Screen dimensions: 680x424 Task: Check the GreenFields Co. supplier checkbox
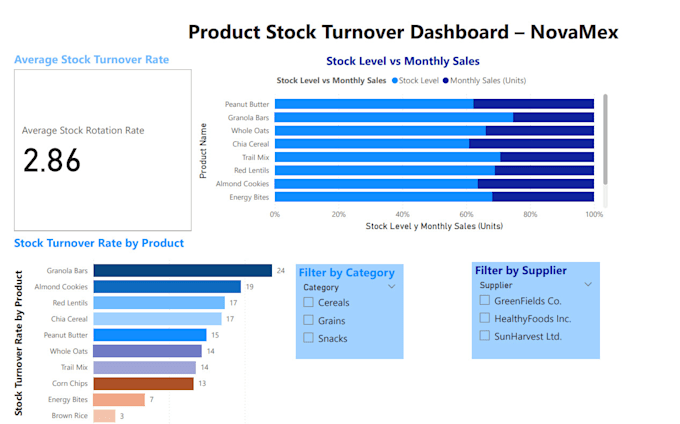pos(485,300)
